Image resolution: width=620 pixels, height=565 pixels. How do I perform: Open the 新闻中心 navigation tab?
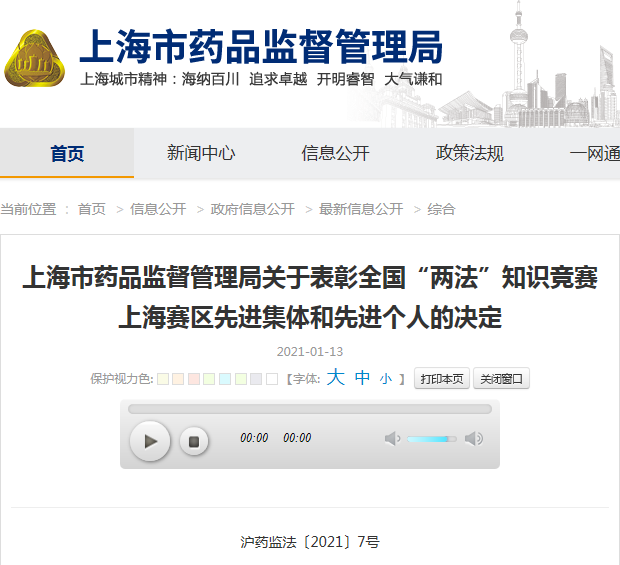(x=201, y=153)
